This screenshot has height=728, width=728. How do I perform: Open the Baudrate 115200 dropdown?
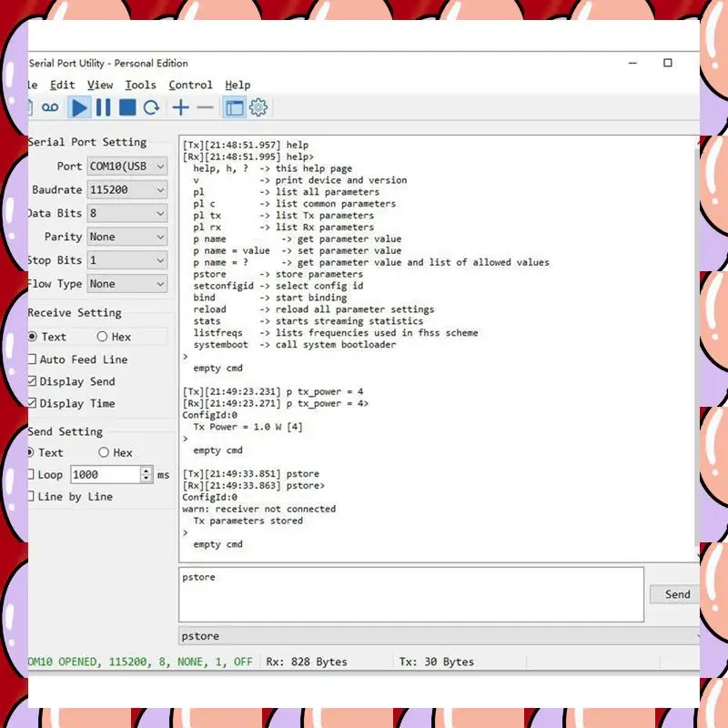click(x=126, y=189)
